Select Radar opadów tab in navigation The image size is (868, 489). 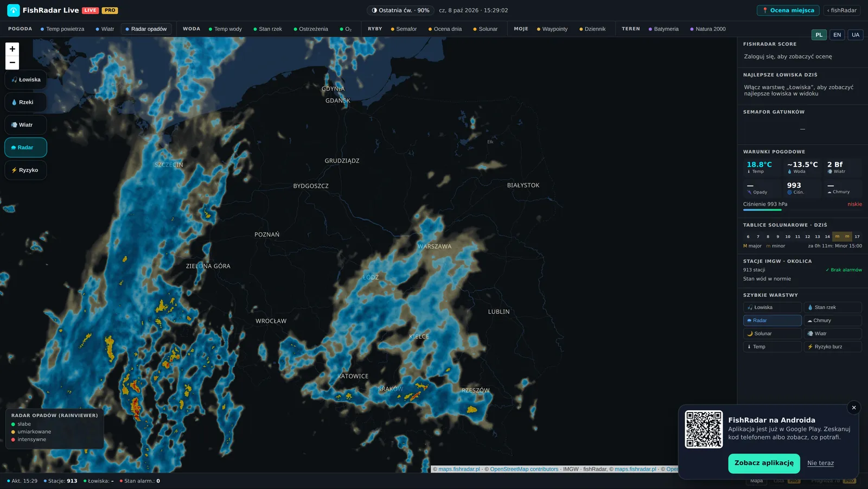click(146, 29)
